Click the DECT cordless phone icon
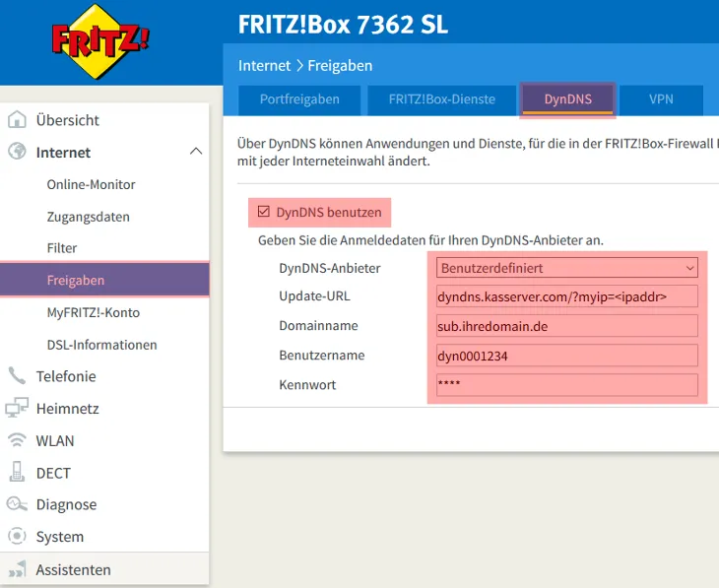The width and height of the screenshot is (719, 588). [x=17, y=472]
